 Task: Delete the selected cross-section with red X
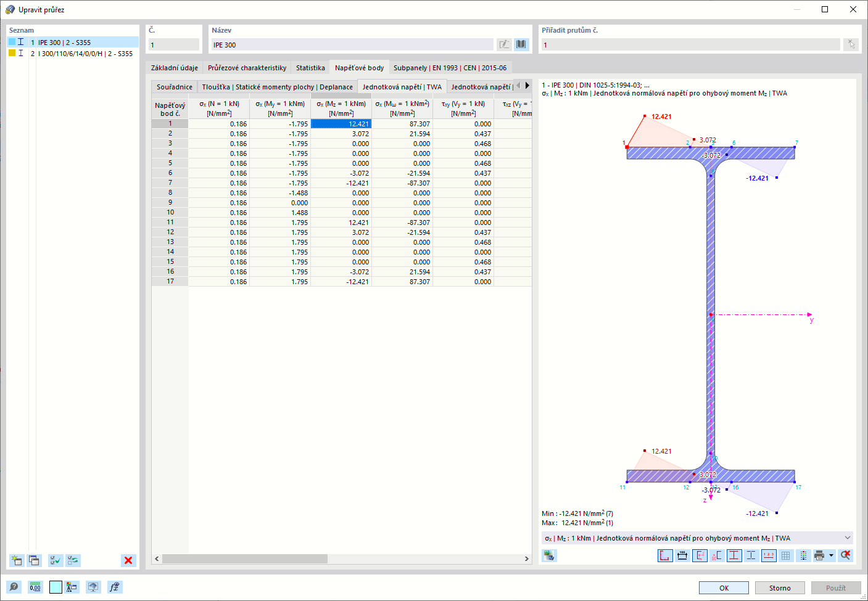coord(128,560)
